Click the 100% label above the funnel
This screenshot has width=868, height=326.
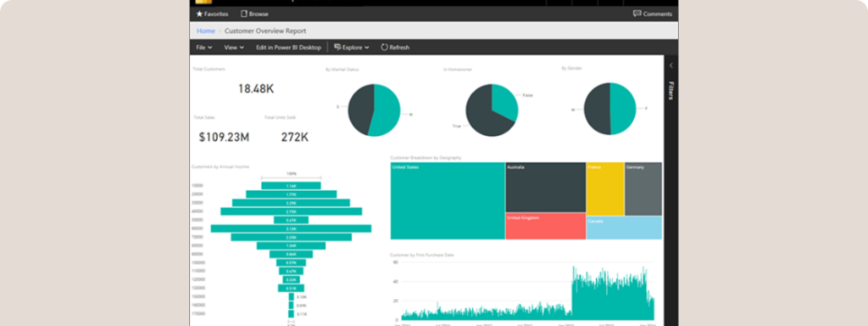point(292,173)
